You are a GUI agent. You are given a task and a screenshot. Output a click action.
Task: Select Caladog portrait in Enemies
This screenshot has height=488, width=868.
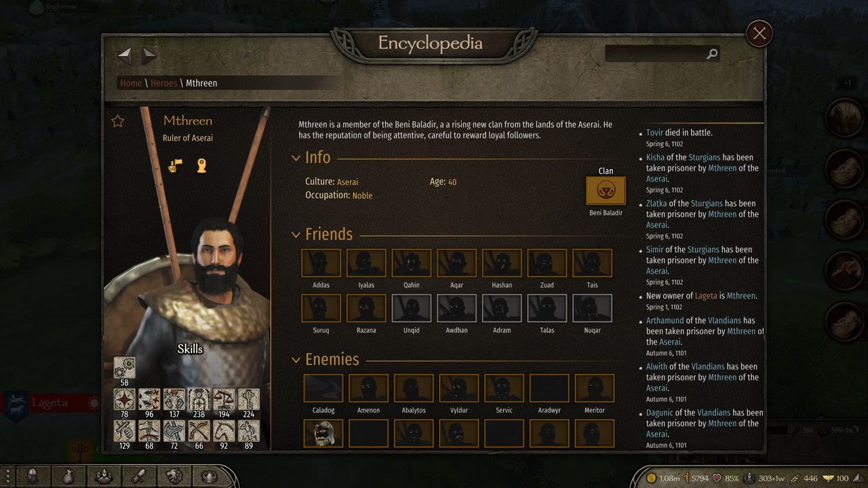[323, 388]
